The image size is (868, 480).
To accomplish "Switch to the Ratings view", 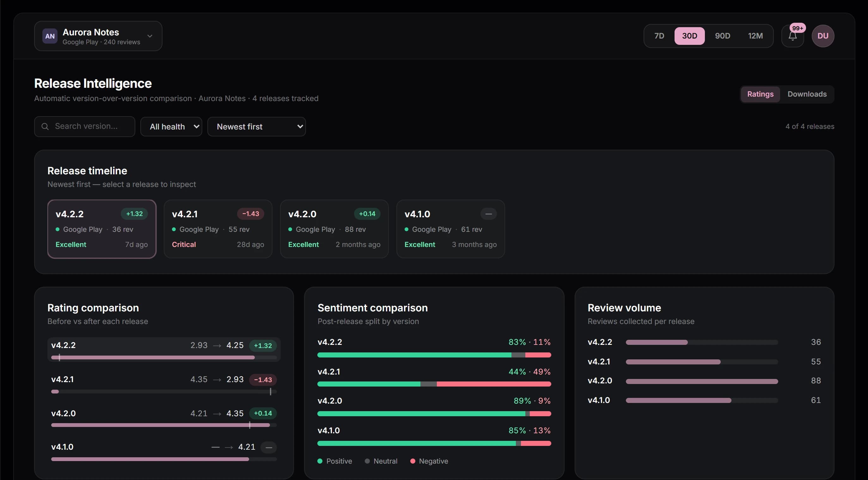I will tap(760, 94).
